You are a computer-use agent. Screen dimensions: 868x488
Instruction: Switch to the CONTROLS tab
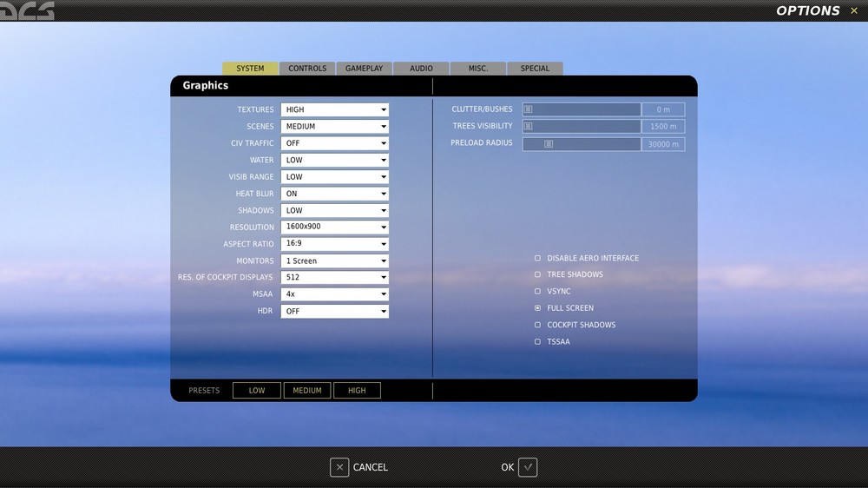tap(307, 68)
